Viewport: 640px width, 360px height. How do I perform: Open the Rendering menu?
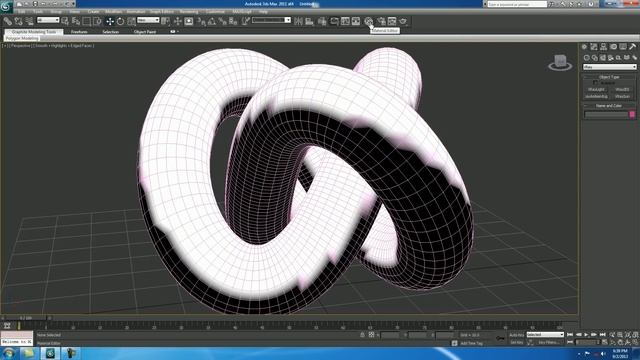[189, 11]
